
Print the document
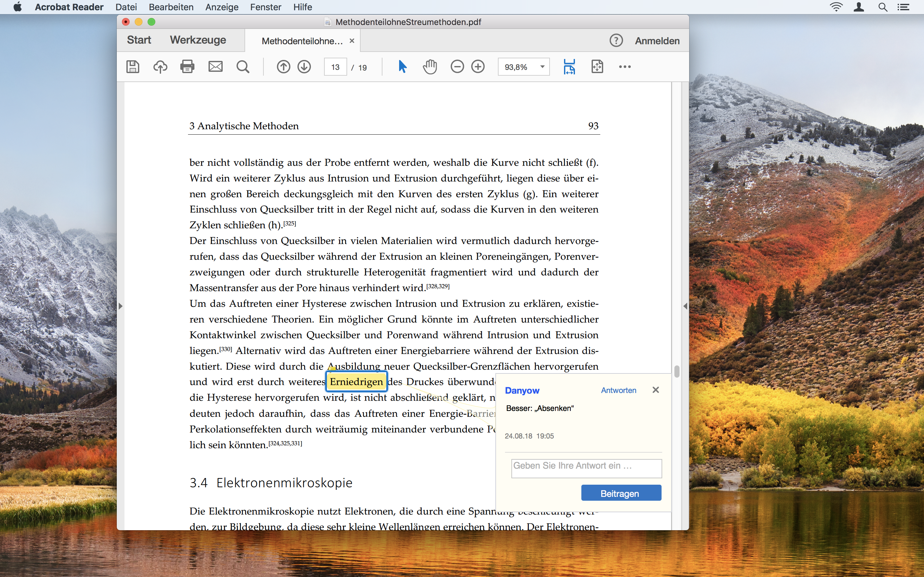point(187,66)
